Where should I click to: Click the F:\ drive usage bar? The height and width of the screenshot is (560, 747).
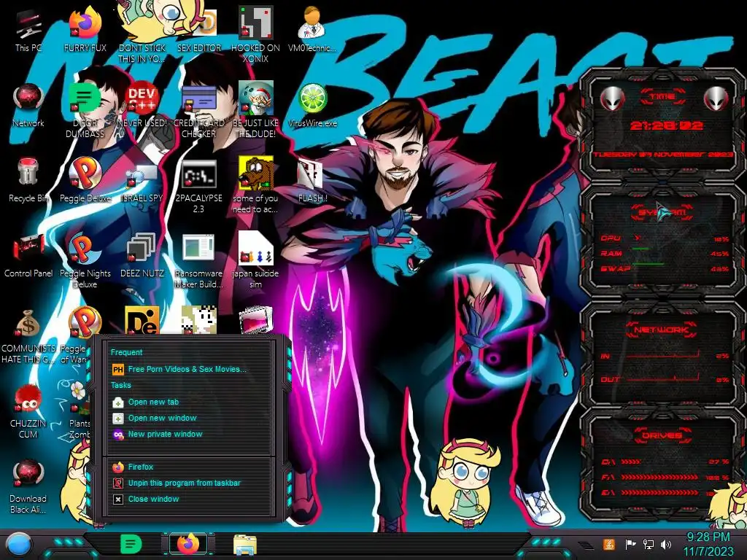click(x=659, y=477)
